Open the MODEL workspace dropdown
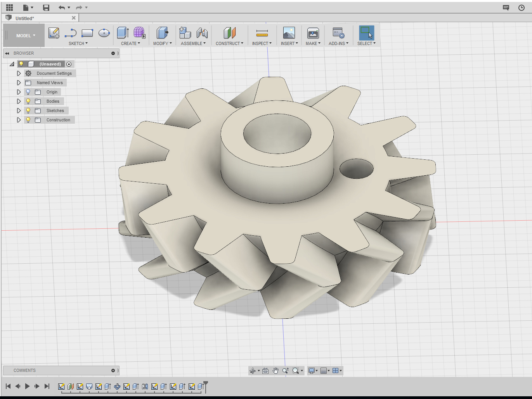 point(26,35)
